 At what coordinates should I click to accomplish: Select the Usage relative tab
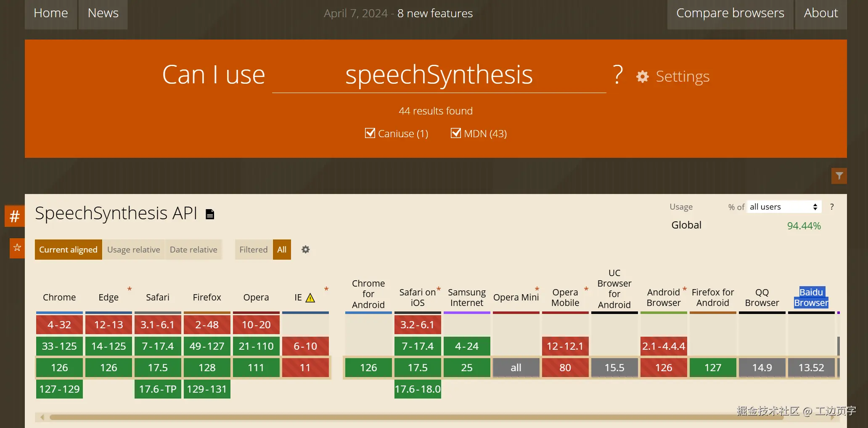(x=133, y=250)
